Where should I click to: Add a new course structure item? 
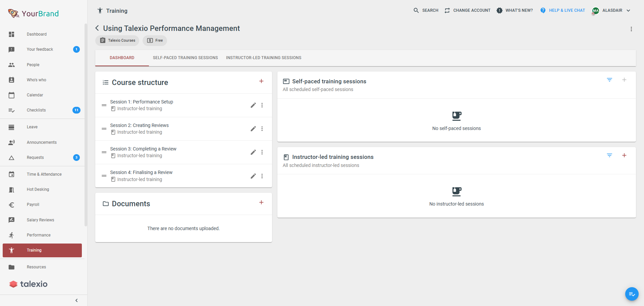click(x=261, y=81)
